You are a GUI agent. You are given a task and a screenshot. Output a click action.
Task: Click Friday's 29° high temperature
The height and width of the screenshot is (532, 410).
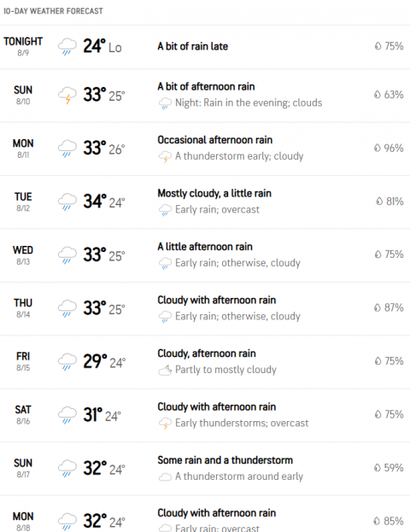pyautogui.click(x=96, y=361)
